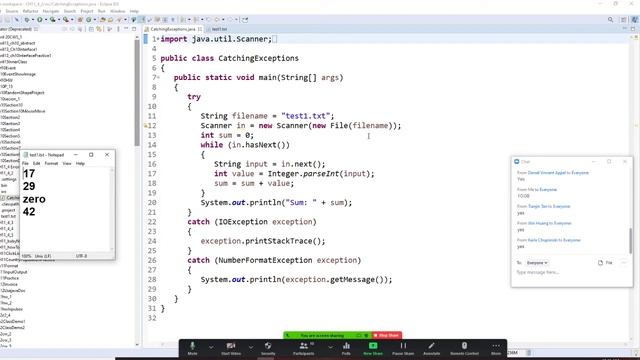This screenshot has width=640, height=360.
Task: Click package explorer vertical scrollbar
Action: tap(137, 92)
